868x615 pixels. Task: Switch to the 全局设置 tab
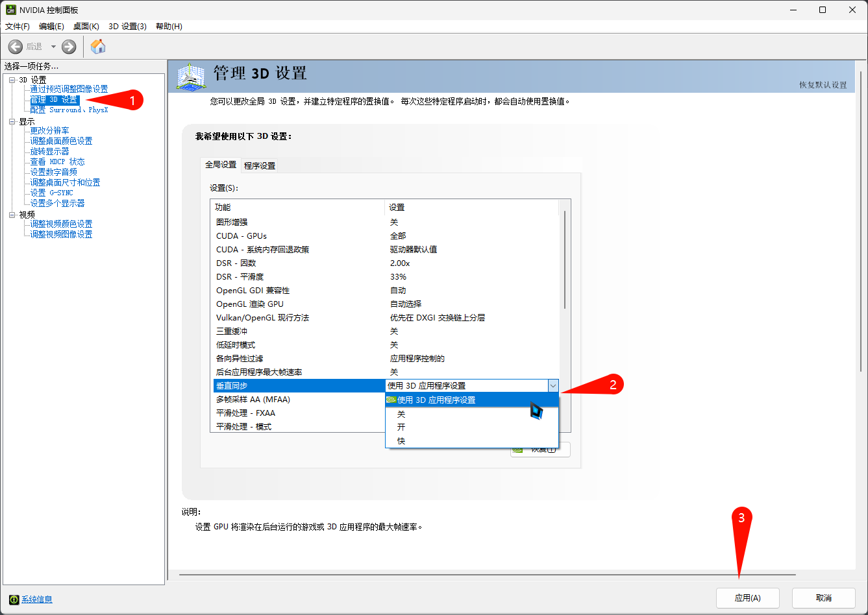point(221,165)
